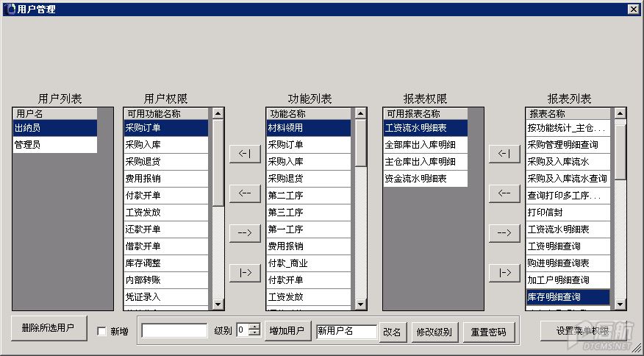Click the 可用报表名称 column header

tap(426, 114)
